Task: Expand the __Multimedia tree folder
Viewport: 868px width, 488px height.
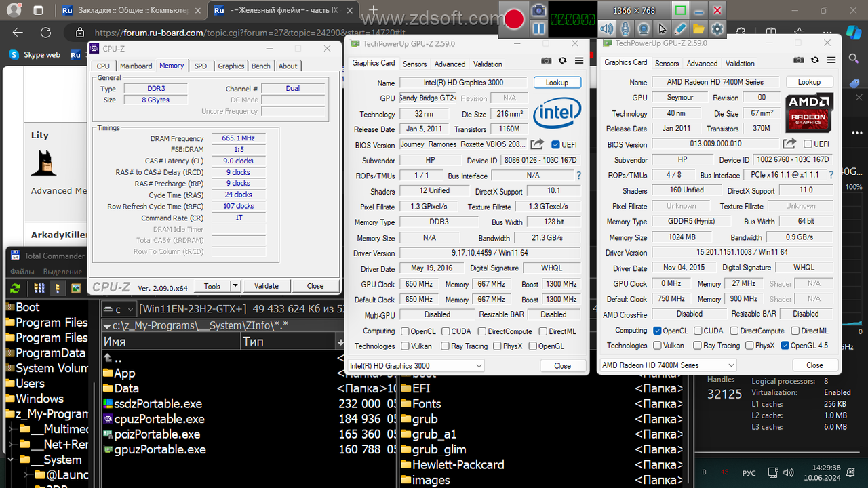Action: coord(11,429)
